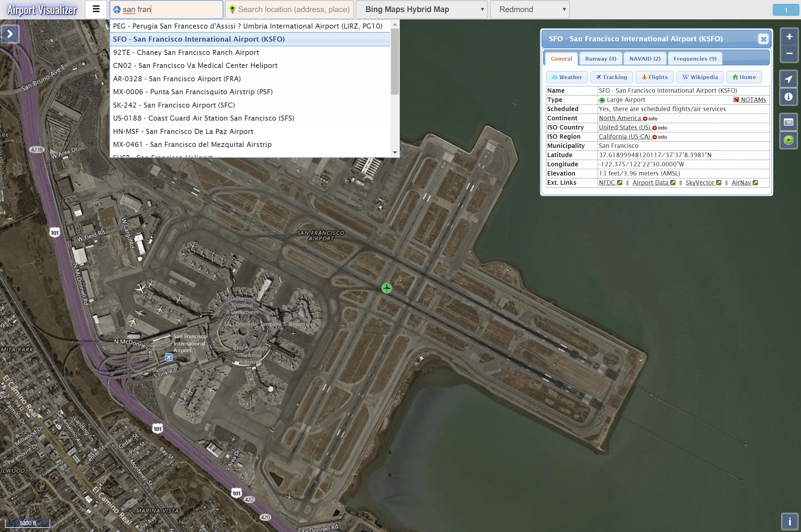Open the NOTAMs link
Image resolution: width=801 pixels, height=532 pixels.
coord(750,100)
